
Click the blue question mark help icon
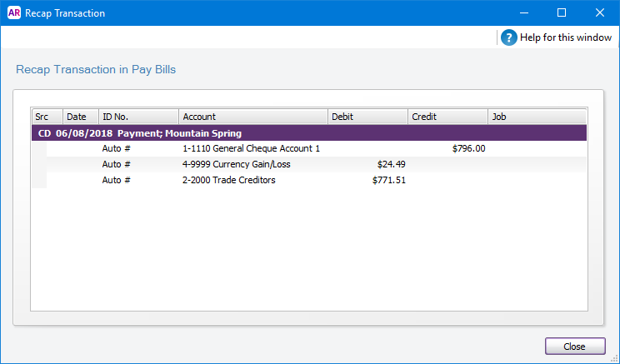click(509, 38)
